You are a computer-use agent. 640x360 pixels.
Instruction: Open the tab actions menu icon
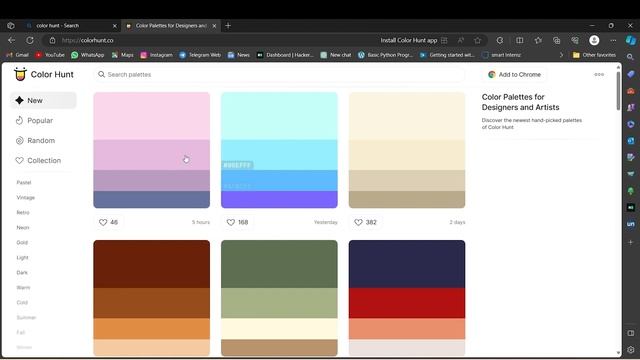point(11,26)
